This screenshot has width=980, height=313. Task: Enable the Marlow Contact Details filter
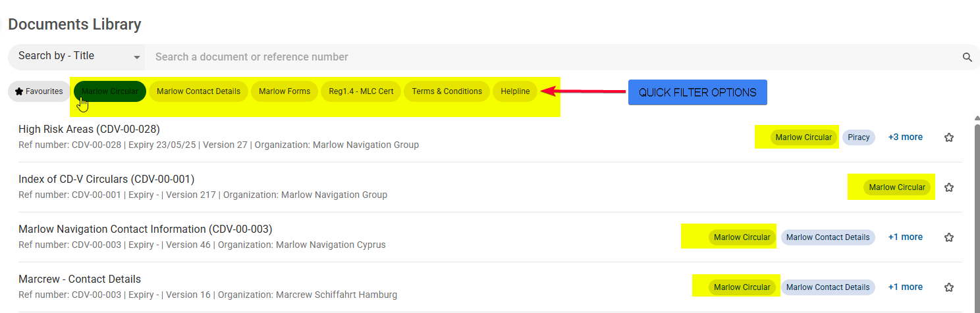pyautogui.click(x=198, y=91)
